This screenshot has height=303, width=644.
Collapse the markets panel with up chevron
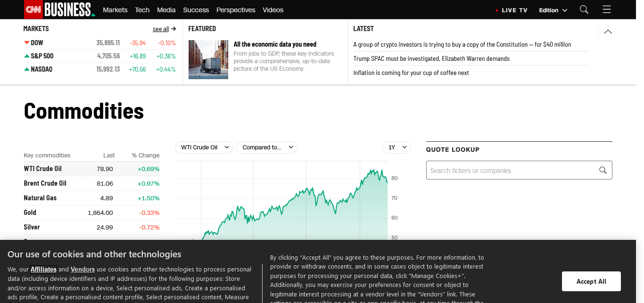tap(608, 32)
